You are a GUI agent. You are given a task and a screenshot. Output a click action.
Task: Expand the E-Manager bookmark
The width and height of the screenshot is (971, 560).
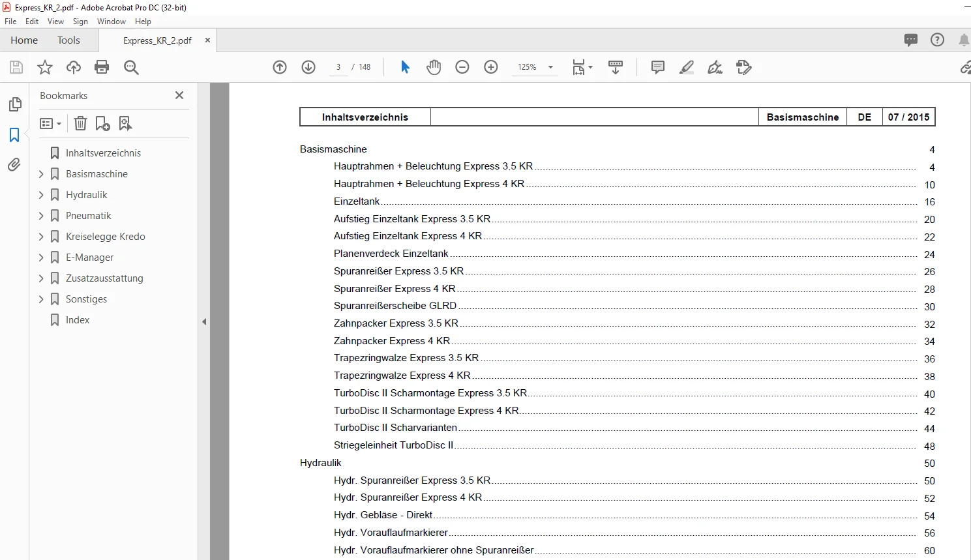point(41,258)
